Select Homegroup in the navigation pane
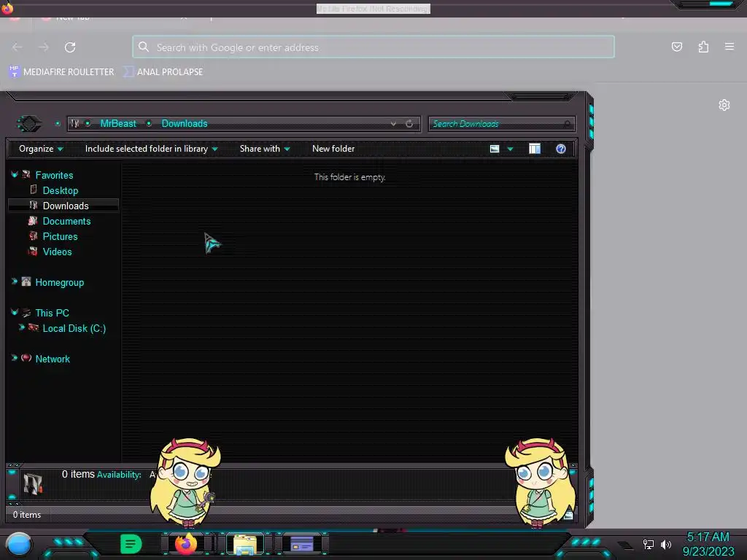The width and height of the screenshot is (747, 560). pos(60,282)
